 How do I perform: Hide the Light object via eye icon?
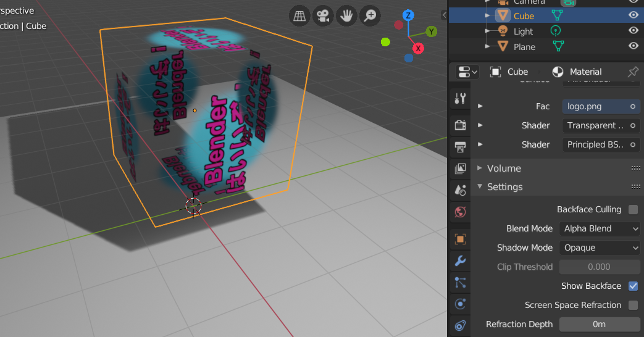click(634, 30)
